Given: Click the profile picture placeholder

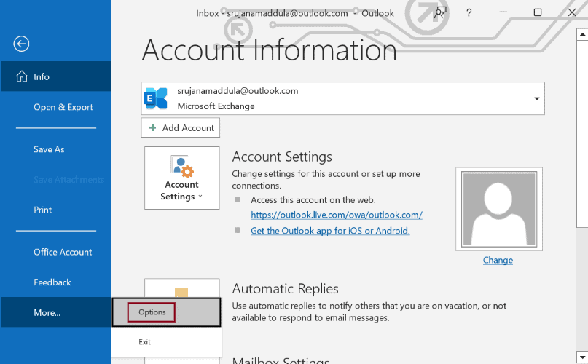Looking at the screenshot, I should pyautogui.click(x=499, y=209).
